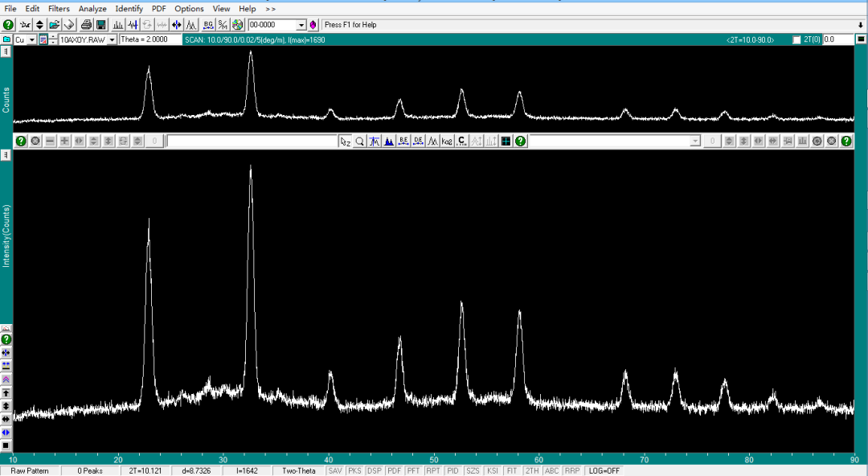
Task: Open the 00-0000 PDF number dropdown
Action: [x=301, y=25]
